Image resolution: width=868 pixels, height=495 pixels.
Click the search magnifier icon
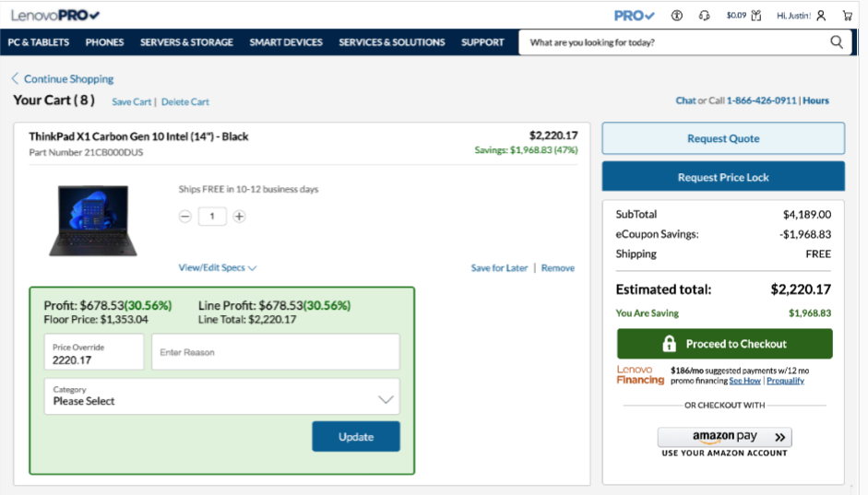coord(837,42)
